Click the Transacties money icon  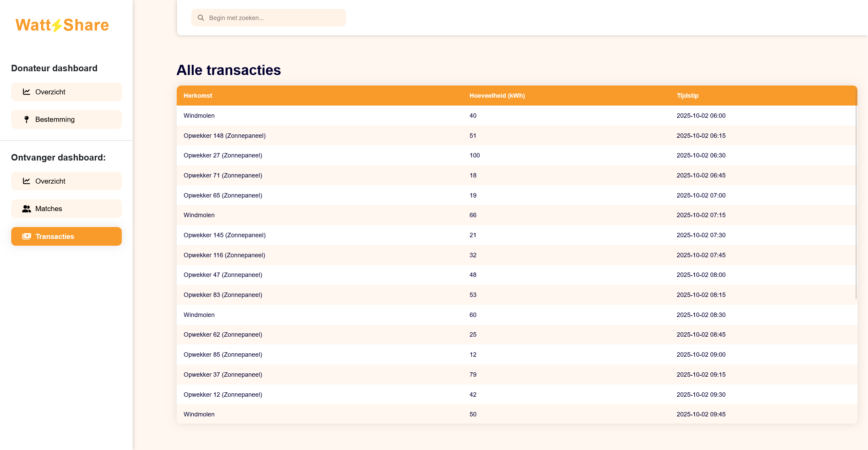(26, 236)
